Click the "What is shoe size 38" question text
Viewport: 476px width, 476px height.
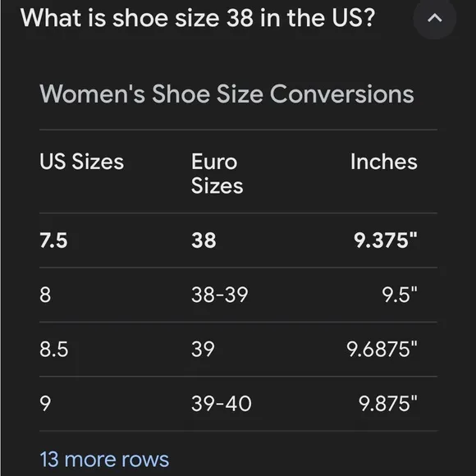pyautogui.click(x=198, y=17)
